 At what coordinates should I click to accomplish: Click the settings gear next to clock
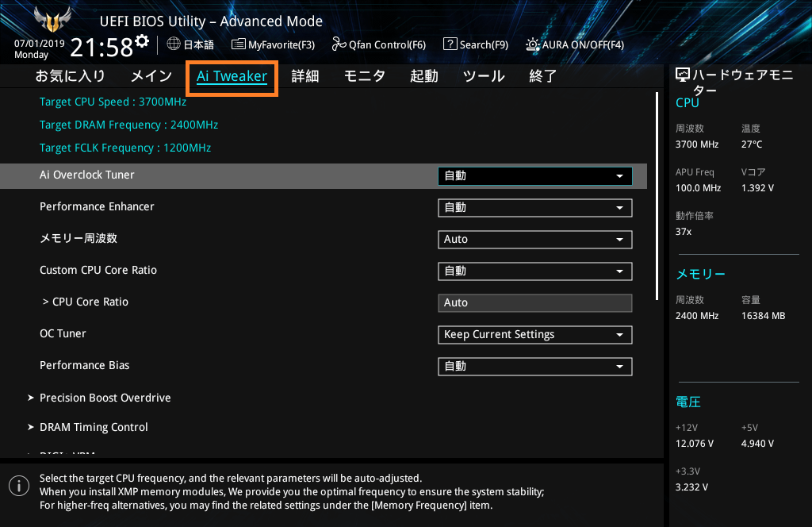point(142,40)
